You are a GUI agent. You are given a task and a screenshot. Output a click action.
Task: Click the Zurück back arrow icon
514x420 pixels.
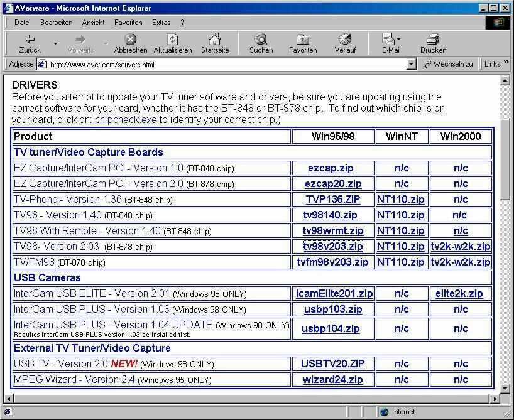coord(30,40)
